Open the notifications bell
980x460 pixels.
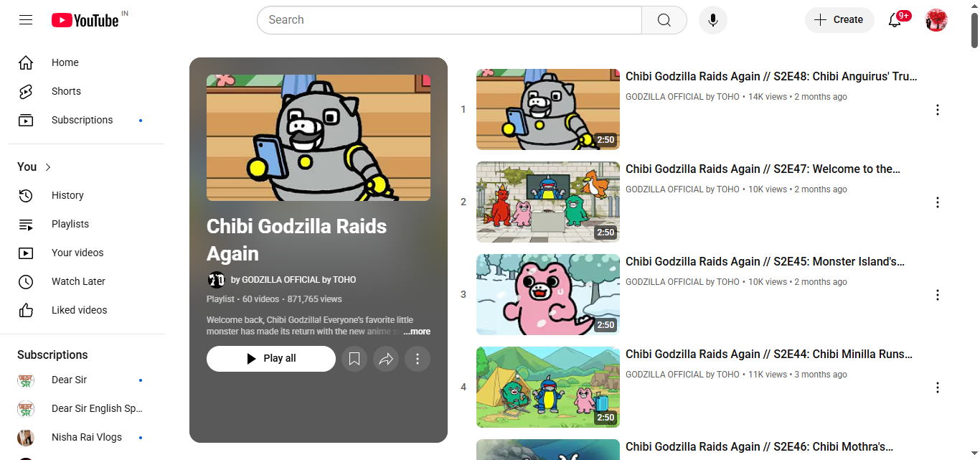(x=895, y=20)
